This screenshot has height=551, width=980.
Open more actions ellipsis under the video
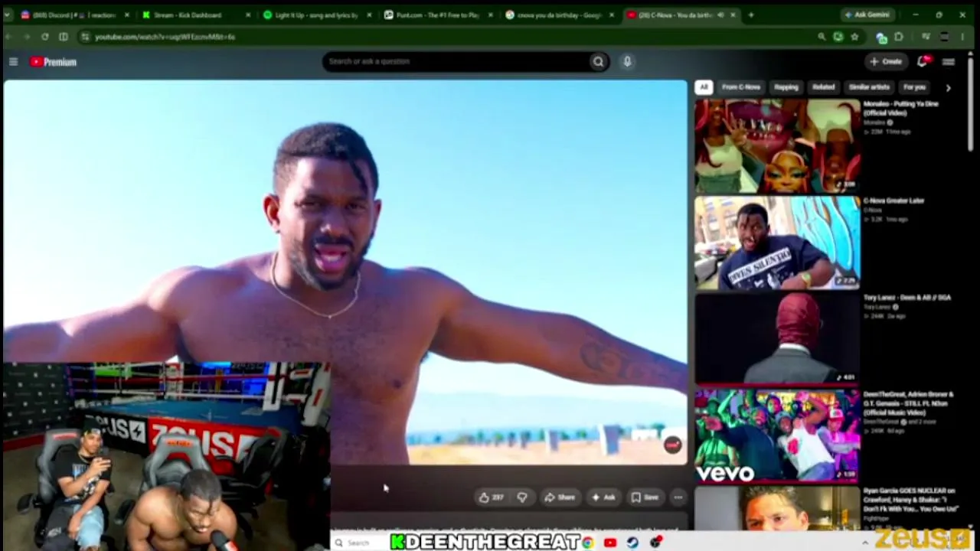678,497
